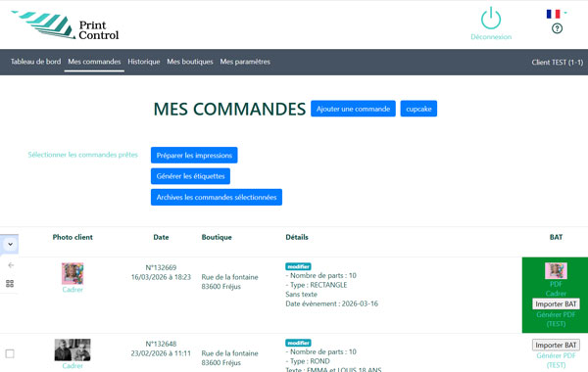Image resolution: width=588 pixels, height=372 pixels.
Task: Click Ajouter une commande button
Action: (x=353, y=109)
